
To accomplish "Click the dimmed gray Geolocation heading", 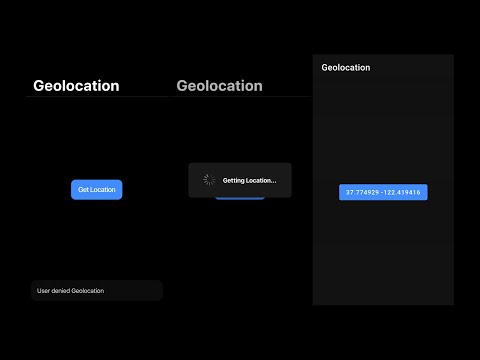I will (219, 86).
